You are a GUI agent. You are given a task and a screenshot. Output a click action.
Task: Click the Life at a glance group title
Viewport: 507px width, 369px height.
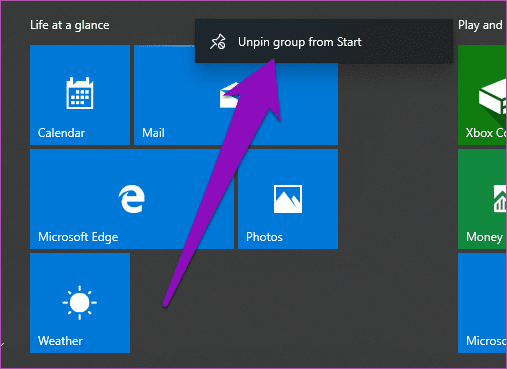[70, 25]
